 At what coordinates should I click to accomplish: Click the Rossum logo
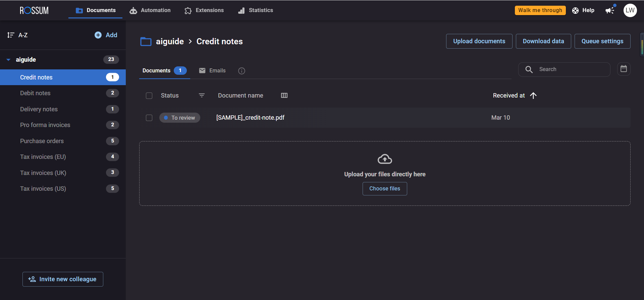(34, 10)
